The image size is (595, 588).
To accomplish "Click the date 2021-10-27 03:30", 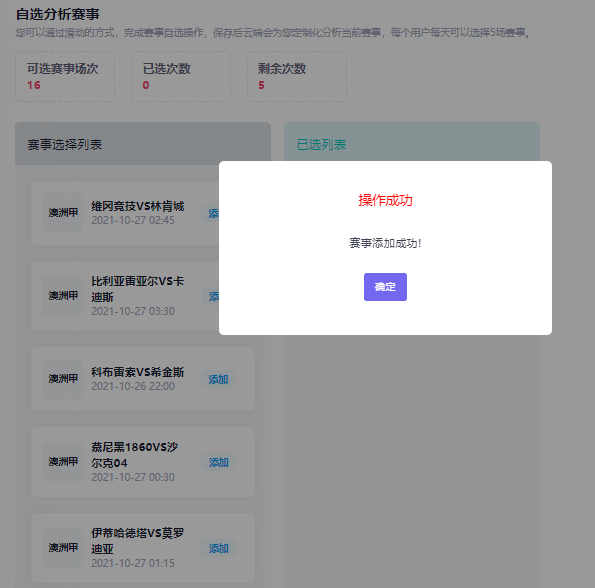I will pos(133,311).
